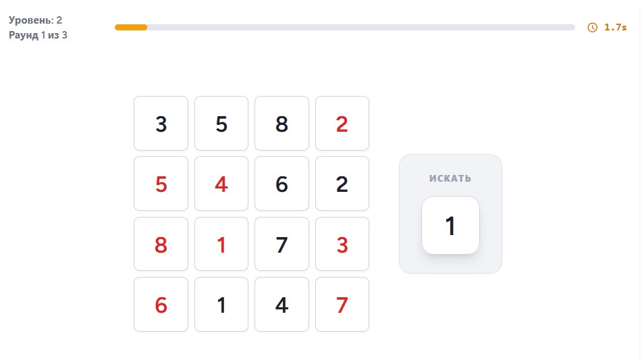The height and width of the screenshot is (358, 644).
Task: Tap the red 5 tile
Action: click(x=161, y=184)
